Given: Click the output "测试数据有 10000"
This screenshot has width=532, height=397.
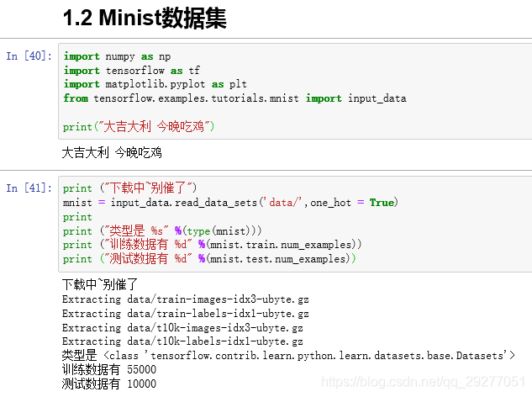Looking at the screenshot, I should coord(109,384).
